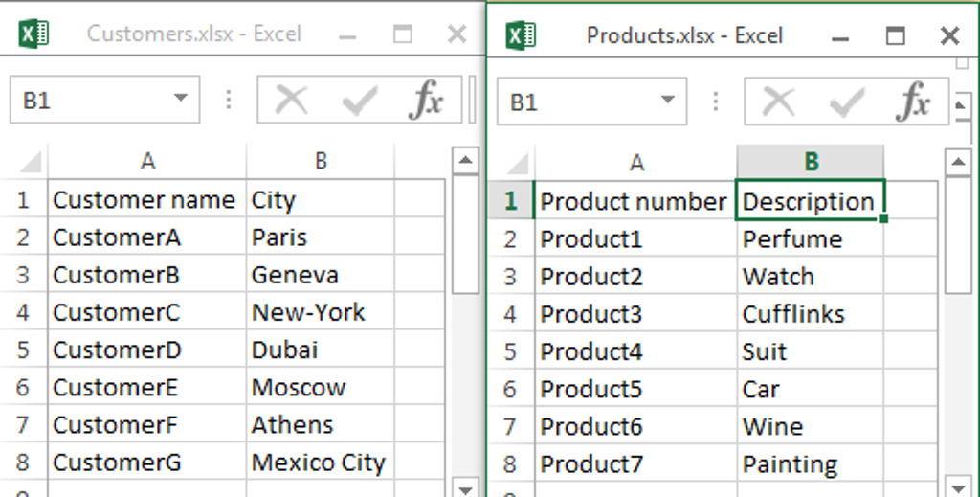Select row 1 header in Customers sheet
Viewport: 980px width, 497px height.
pos(23,200)
